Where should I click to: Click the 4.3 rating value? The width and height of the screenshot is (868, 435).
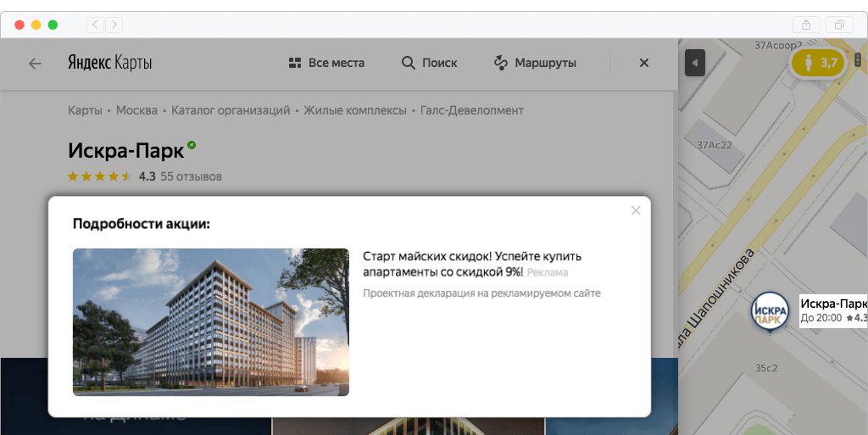[x=147, y=176]
